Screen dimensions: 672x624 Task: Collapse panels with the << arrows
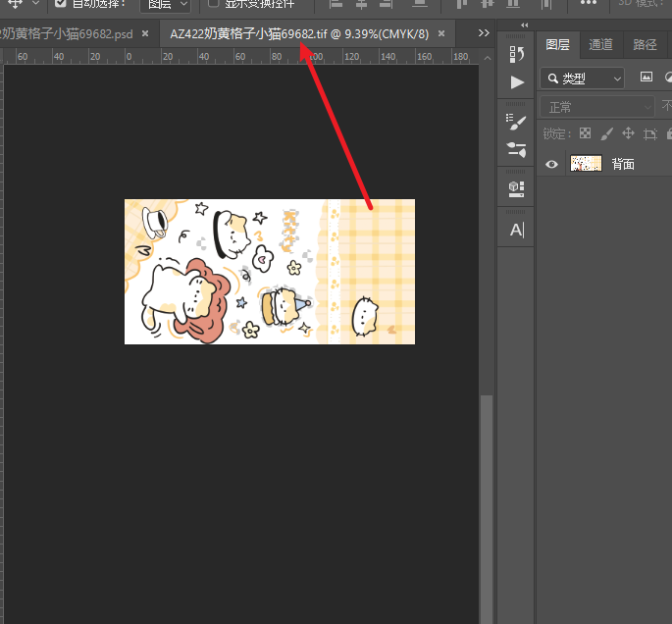pyautogui.click(x=525, y=26)
